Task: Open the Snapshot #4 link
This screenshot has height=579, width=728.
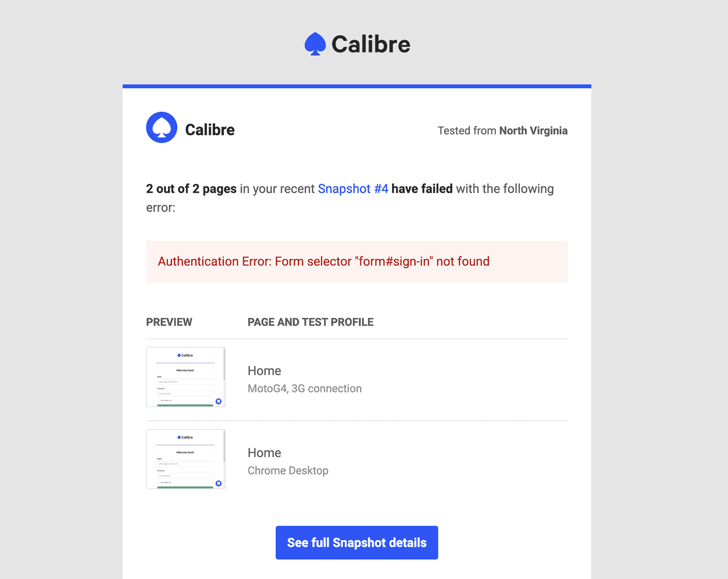Action: click(x=353, y=189)
